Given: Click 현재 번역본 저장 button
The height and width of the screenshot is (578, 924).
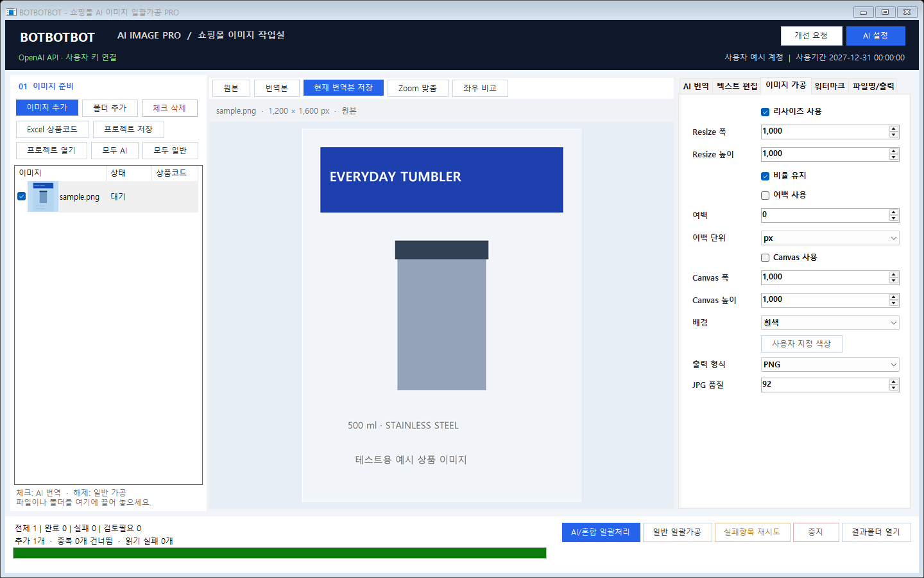Looking at the screenshot, I should (x=343, y=88).
